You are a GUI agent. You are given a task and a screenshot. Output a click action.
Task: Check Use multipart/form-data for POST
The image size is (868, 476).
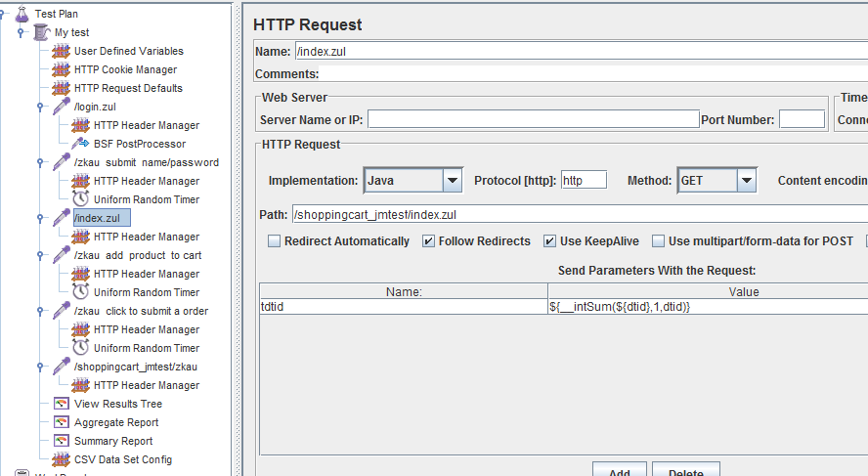click(658, 240)
